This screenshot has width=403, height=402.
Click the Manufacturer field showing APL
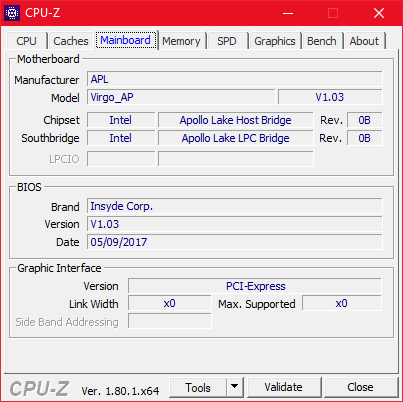(x=235, y=79)
